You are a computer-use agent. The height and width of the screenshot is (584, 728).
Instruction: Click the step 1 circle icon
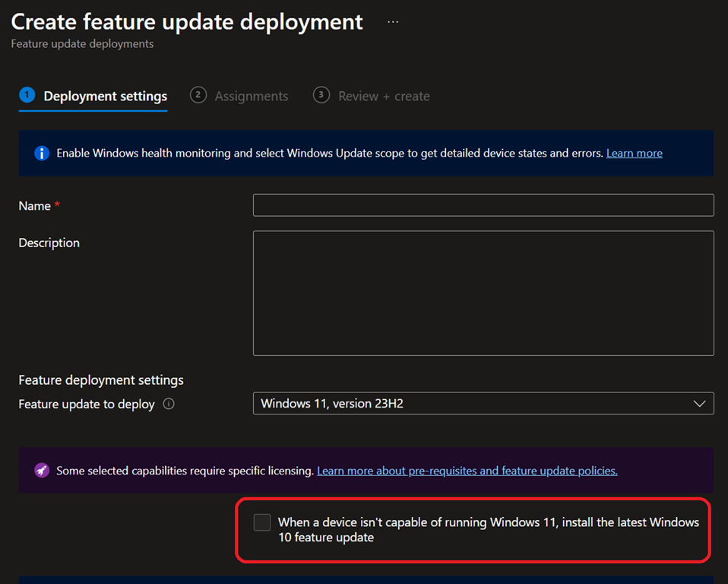pyautogui.click(x=27, y=95)
